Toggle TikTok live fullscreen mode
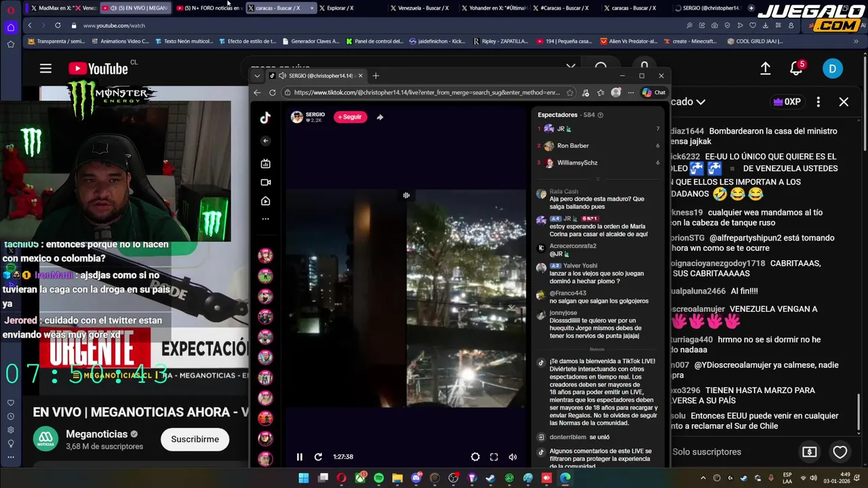Screen dimensions: 868x488 [494, 457]
